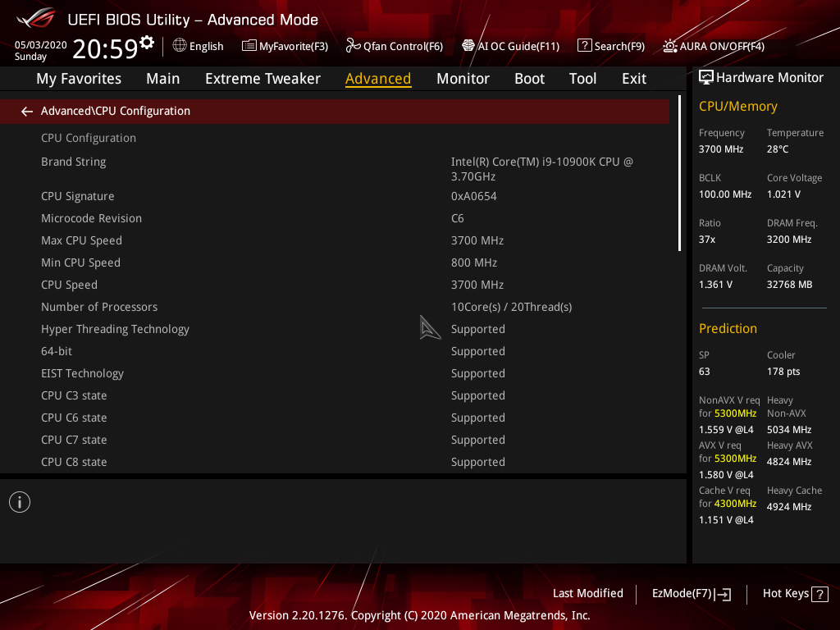
Task: Click the CPU C6 state label
Action: coord(74,418)
